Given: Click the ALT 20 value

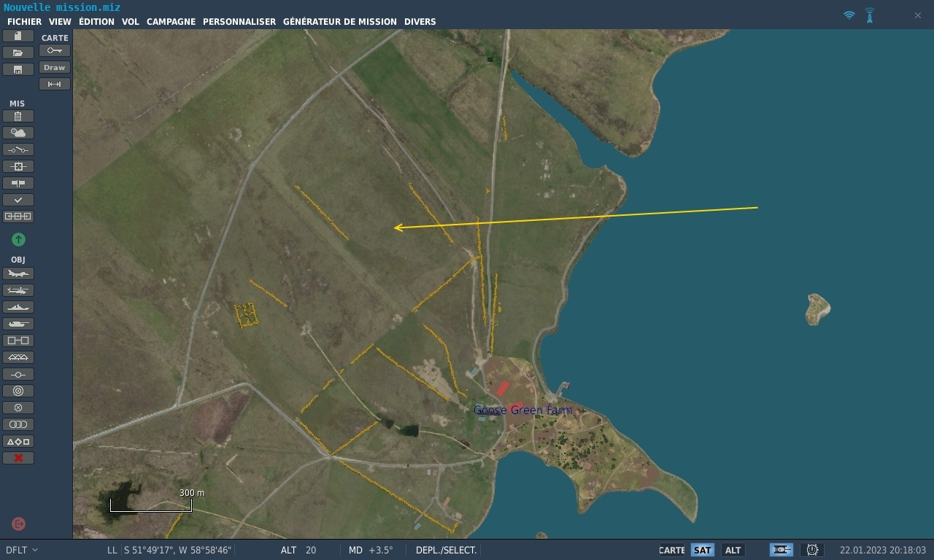Looking at the screenshot, I should 311,550.
